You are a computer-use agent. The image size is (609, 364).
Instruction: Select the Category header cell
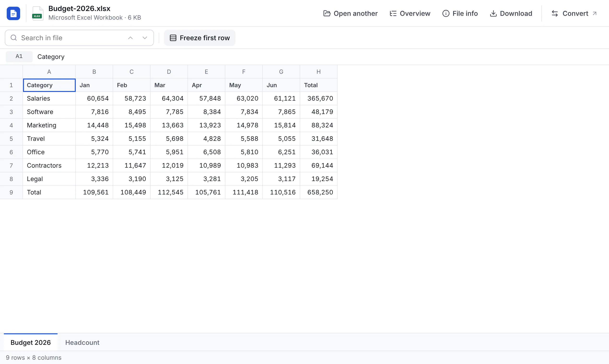[49, 85]
